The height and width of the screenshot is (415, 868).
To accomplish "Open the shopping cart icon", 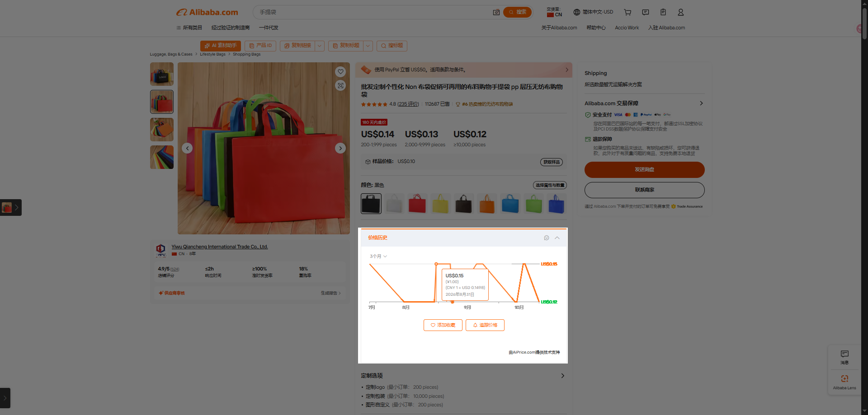I will [627, 12].
